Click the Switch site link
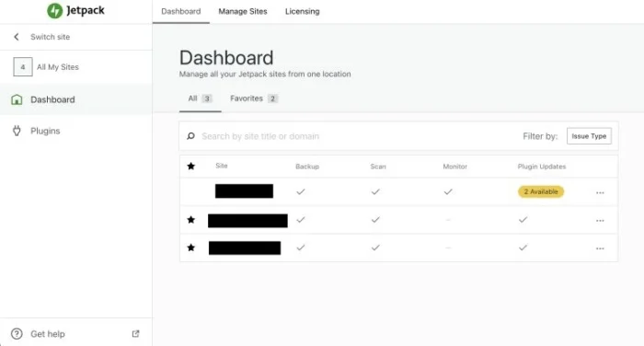Image resolution: width=644 pixels, height=346 pixels. click(x=50, y=37)
